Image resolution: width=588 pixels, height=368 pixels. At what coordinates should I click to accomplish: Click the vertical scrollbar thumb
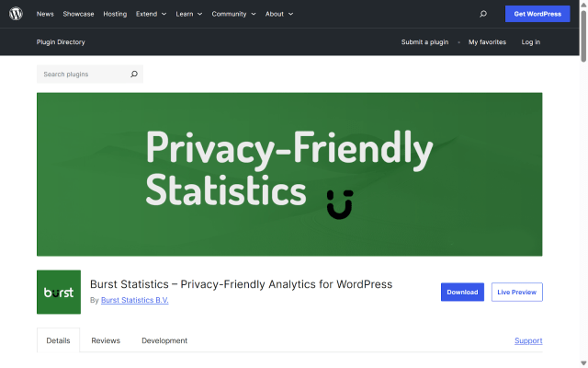583,36
